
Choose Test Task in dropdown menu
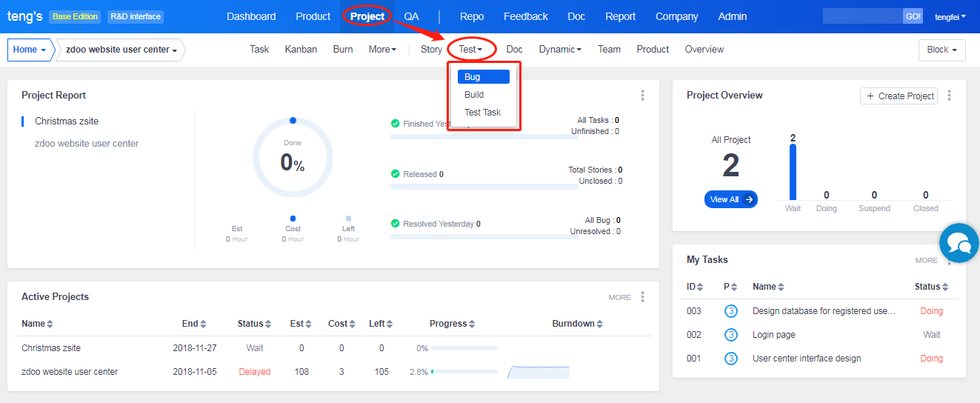tap(482, 113)
